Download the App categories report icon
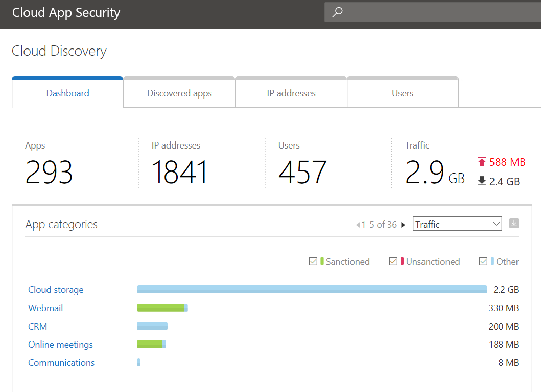 pos(514,224)
